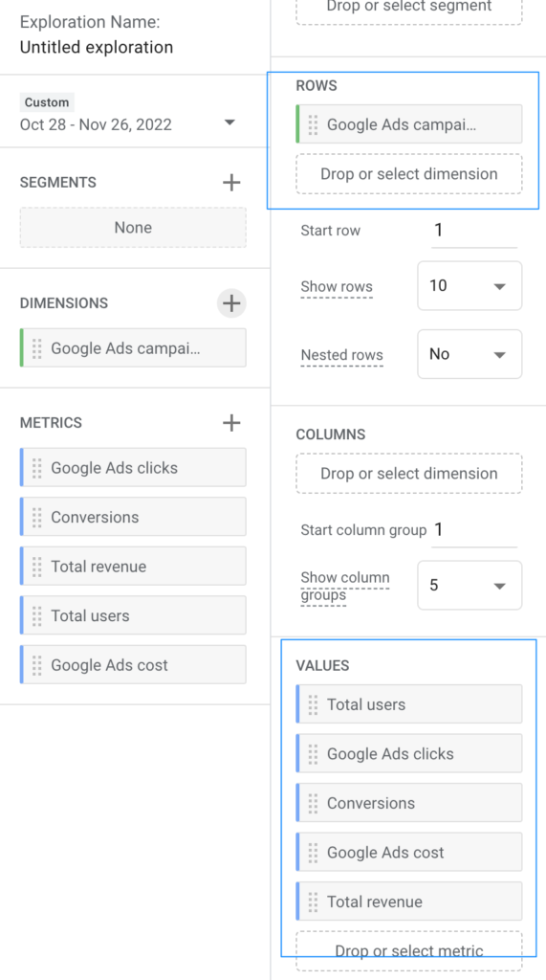Grab drag handle of Google Ads clicks metric
This screenshot has width=546, height=980.
coord(37,467)
